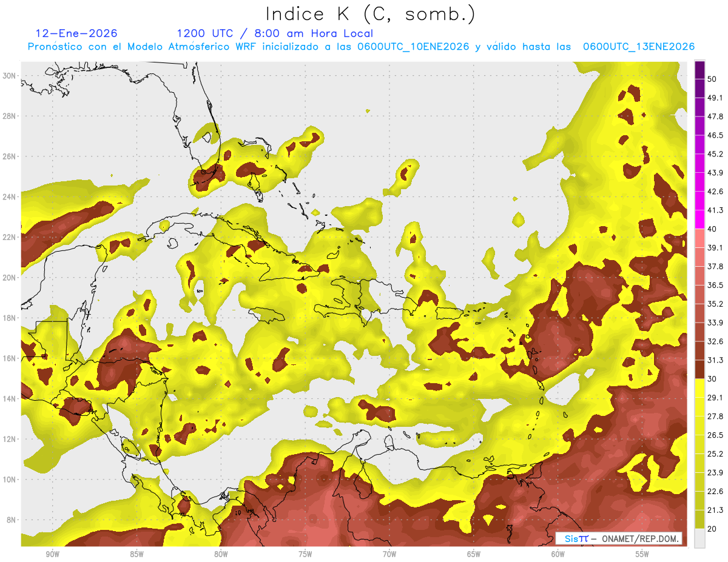Viewport: 728px width, 562px height.
Task: Click the colorbar value 23.9
Action: click(715, 473)
